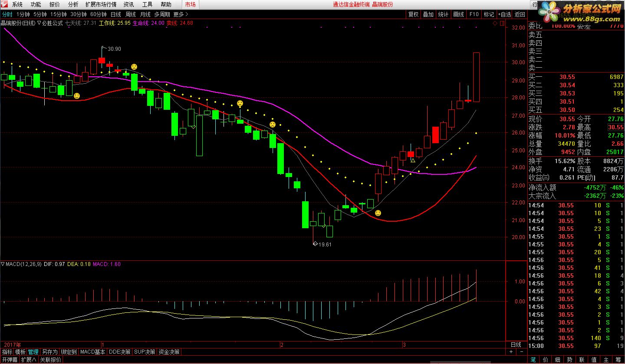Open the 扩展市场行情 menu

point(101,4)
